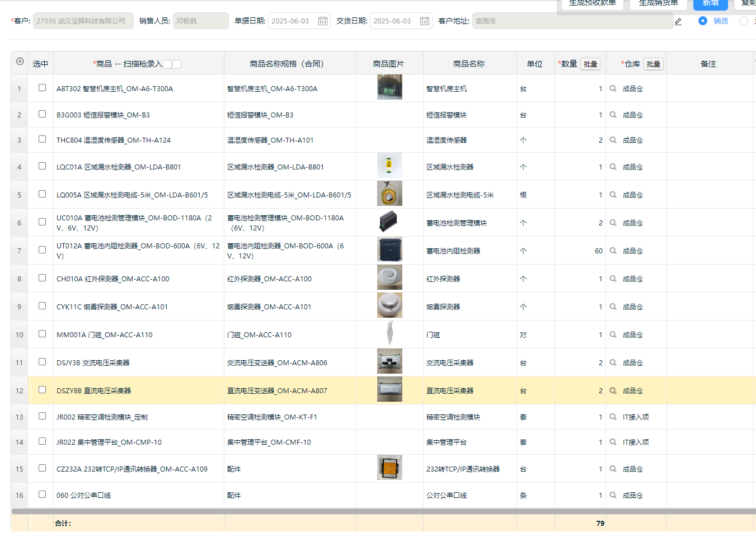Search warehouse for 红外探测器 row
This screenshot has height=537, width=756.
point(613,279)
